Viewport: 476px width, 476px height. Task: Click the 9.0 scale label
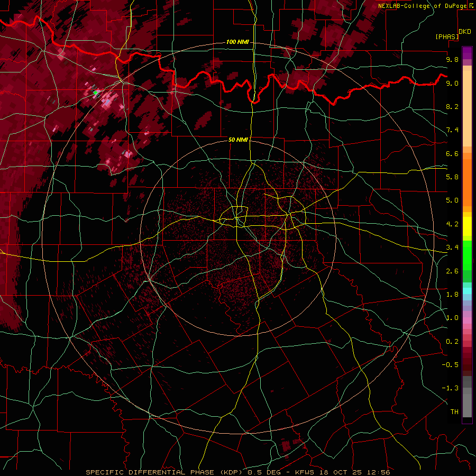[452, 83]
